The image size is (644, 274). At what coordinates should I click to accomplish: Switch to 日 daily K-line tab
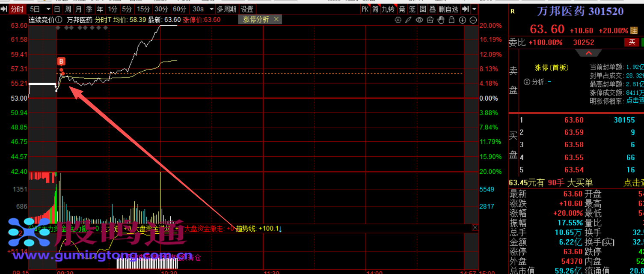57,9
